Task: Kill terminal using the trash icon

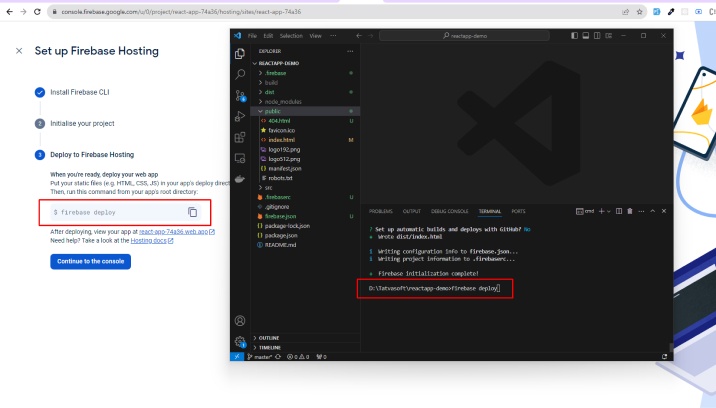Action: pos(628,211)
